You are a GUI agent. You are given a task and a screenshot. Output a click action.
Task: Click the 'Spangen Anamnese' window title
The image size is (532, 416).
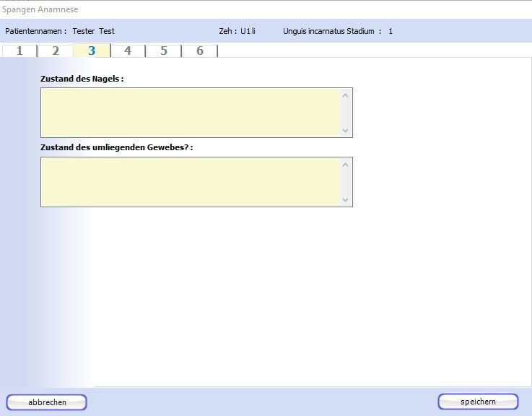[x=40, y=9]
